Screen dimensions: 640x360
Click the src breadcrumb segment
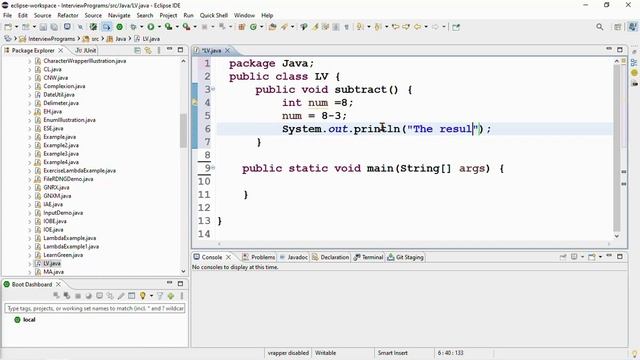[x=95, y=39]
